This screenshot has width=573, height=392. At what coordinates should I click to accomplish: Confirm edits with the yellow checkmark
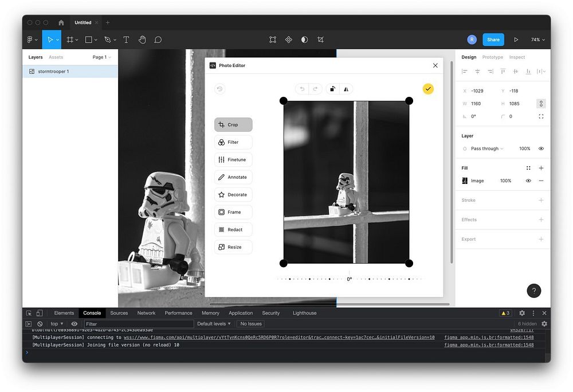pyautogui.click(x=428, y=89)
